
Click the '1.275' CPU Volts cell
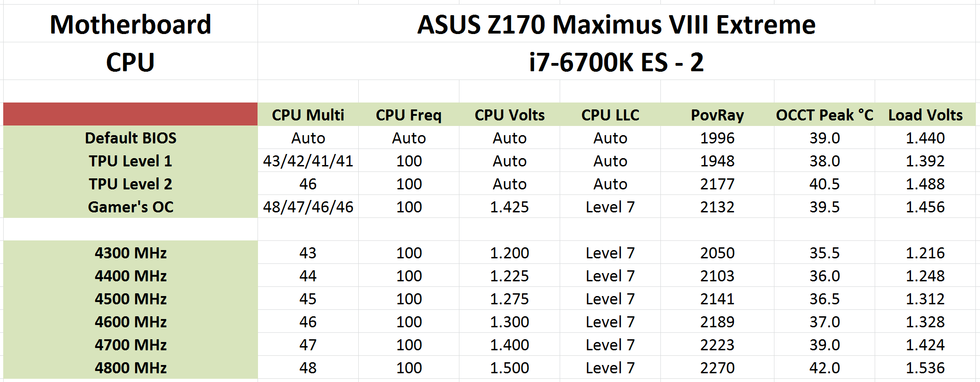pos(510,298)
